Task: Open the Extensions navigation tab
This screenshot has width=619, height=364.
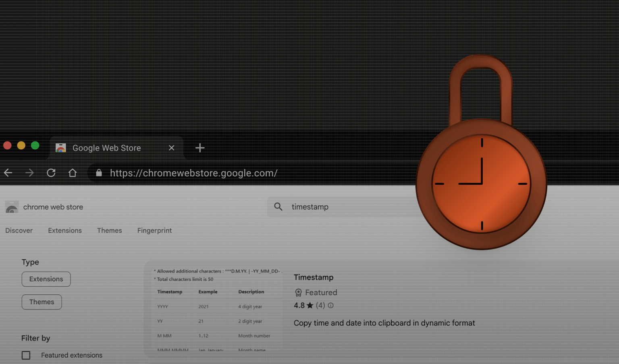Action: tap(65, 230)
